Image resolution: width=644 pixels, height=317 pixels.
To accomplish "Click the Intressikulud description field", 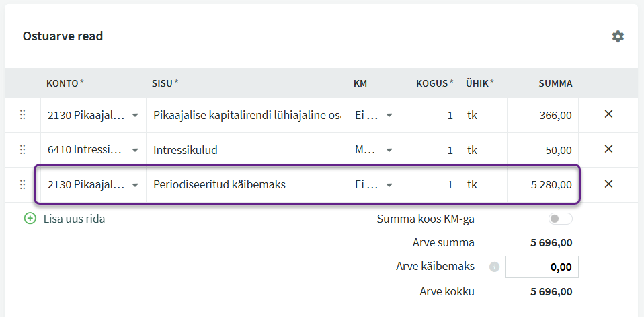I will [x=247, y=150].
